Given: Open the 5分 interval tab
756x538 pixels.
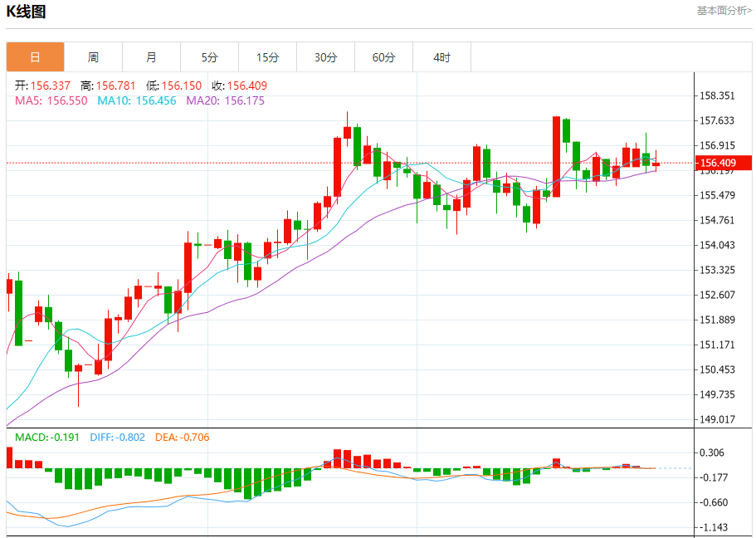Looking at the screenshot, I should 209,57.
